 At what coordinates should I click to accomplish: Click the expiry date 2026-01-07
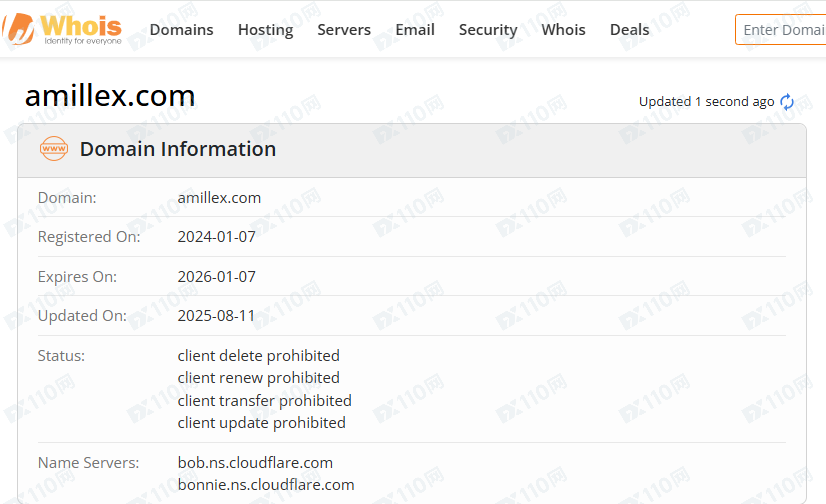click(216, 277)
